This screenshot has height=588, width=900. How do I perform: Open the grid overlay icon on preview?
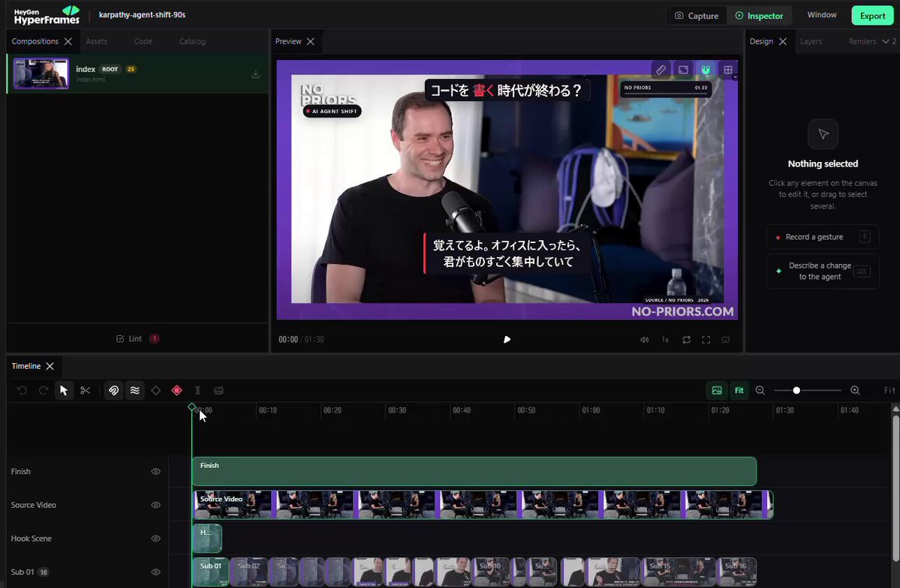pos(728,70)
